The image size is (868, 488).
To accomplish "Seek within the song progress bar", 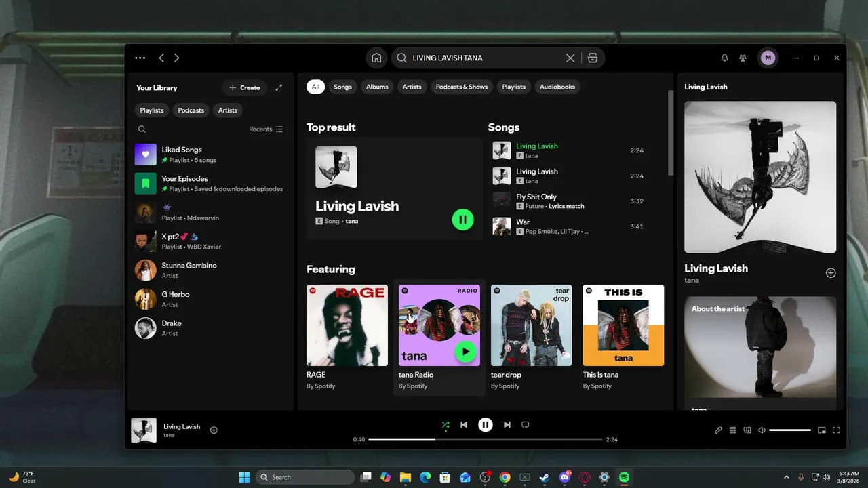I will (486, 439).
